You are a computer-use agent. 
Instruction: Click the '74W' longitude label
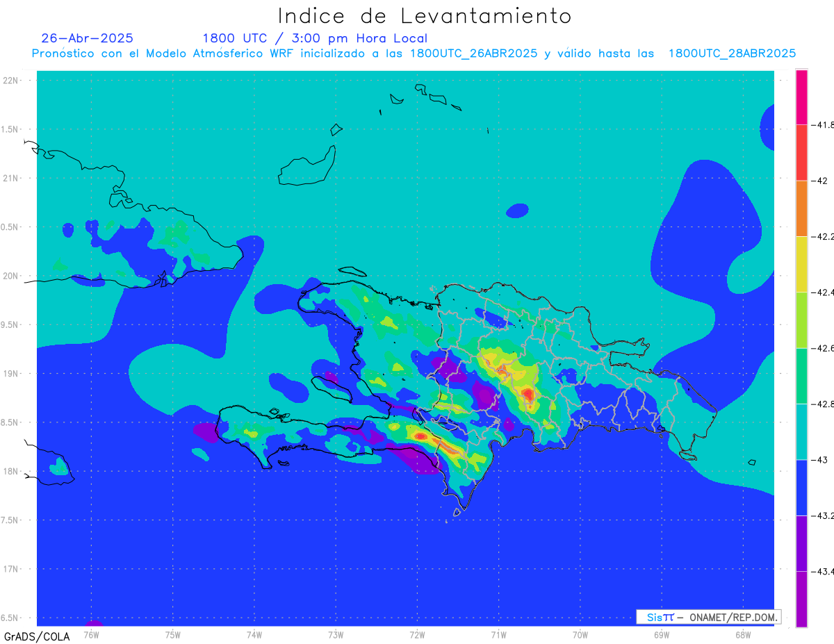[254, 634]
